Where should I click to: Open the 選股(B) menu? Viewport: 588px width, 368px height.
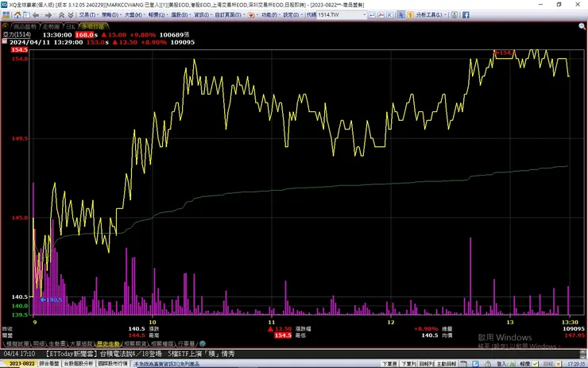click(x=180, y=15)
